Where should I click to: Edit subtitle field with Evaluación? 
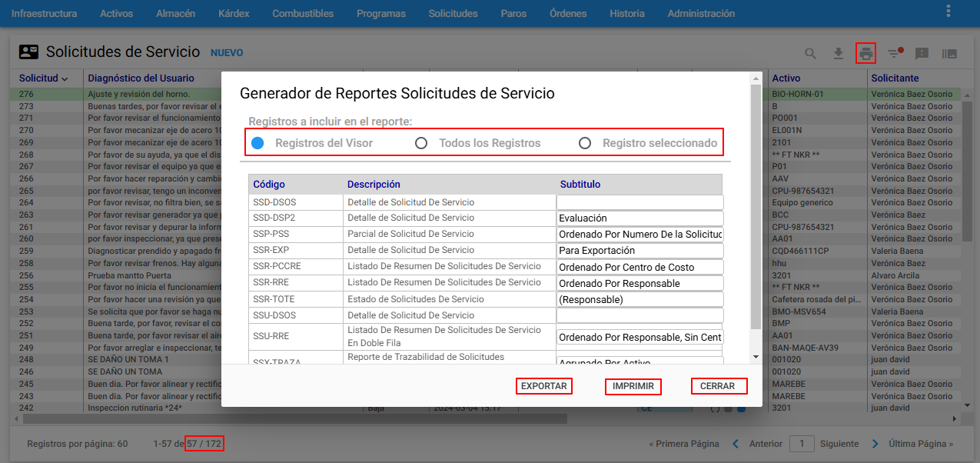(640, 218)
